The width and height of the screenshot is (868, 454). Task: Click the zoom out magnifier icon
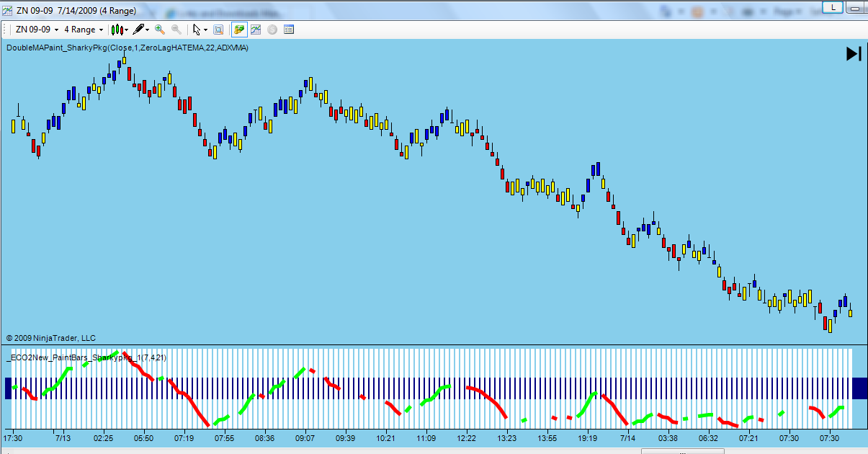[x=176, y=30]
